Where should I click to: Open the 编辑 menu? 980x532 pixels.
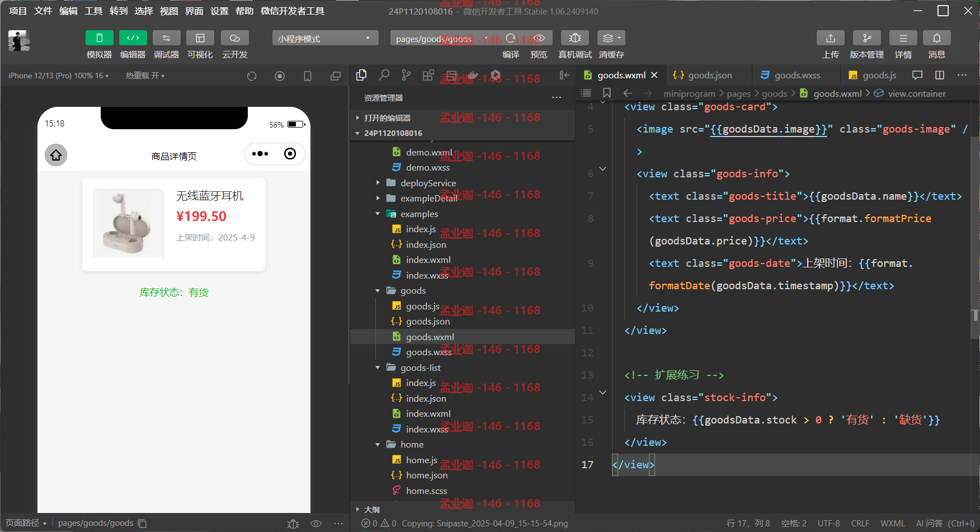68,11
